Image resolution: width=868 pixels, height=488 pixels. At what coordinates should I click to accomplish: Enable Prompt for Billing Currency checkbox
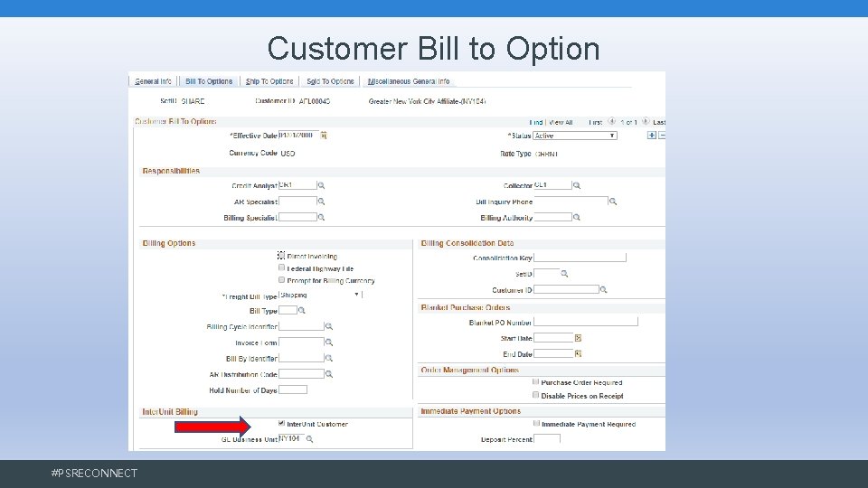pos(281,280)
